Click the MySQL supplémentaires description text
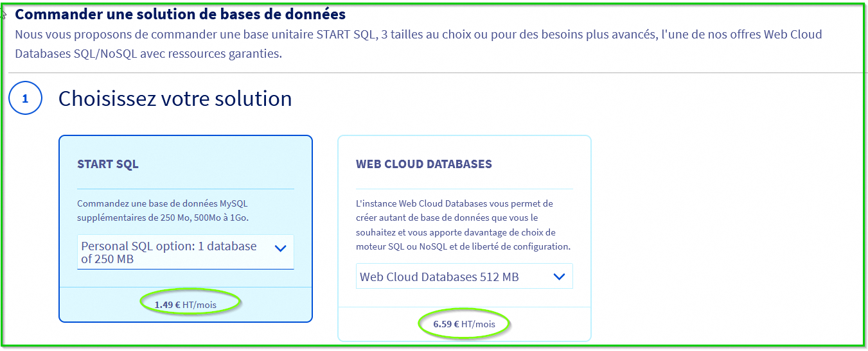The image size is (868, 351). coord(163,210)
